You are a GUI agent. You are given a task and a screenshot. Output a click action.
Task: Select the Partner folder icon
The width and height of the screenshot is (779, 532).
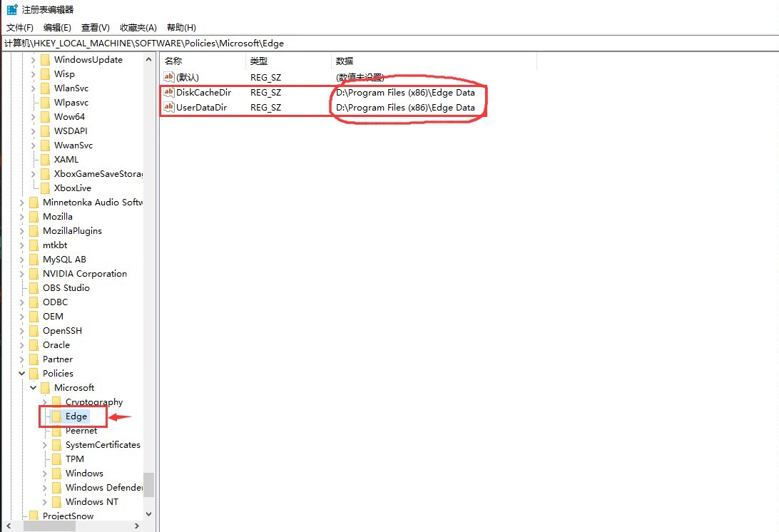(34, 359)
